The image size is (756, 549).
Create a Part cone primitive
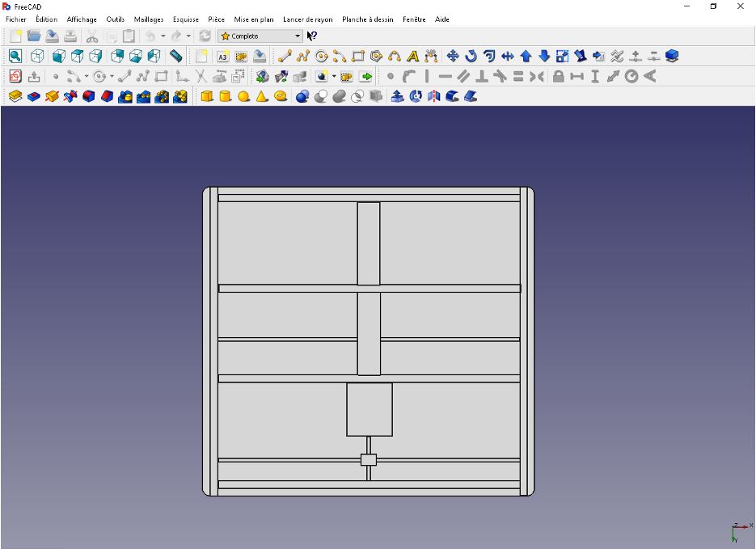click(262, 96)
